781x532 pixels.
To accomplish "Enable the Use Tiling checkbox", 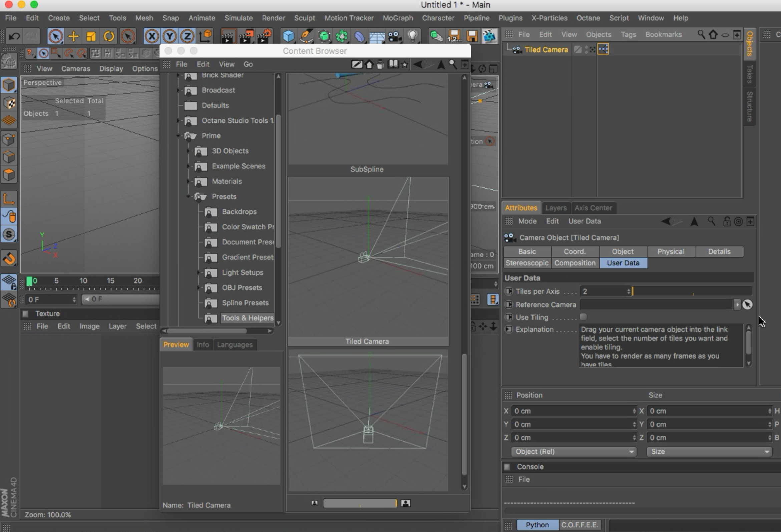I will (583, 317).
